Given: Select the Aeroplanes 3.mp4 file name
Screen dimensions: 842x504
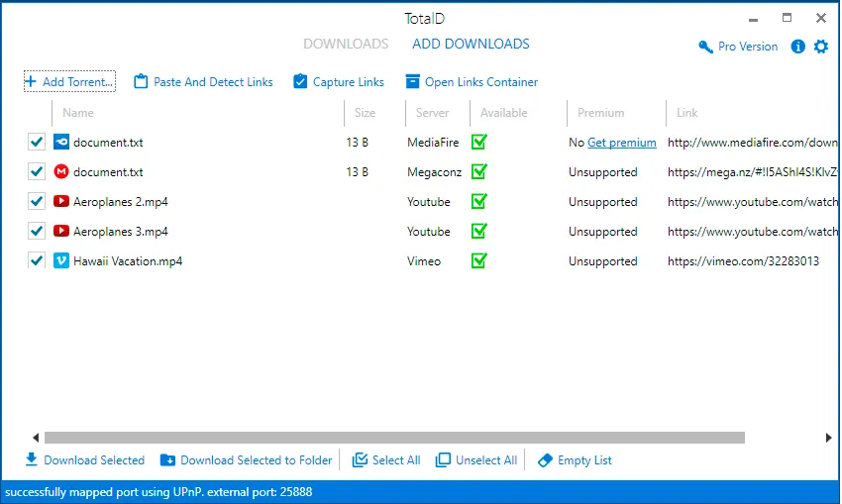Looking at the screenshot, I should tap(121, 232).
